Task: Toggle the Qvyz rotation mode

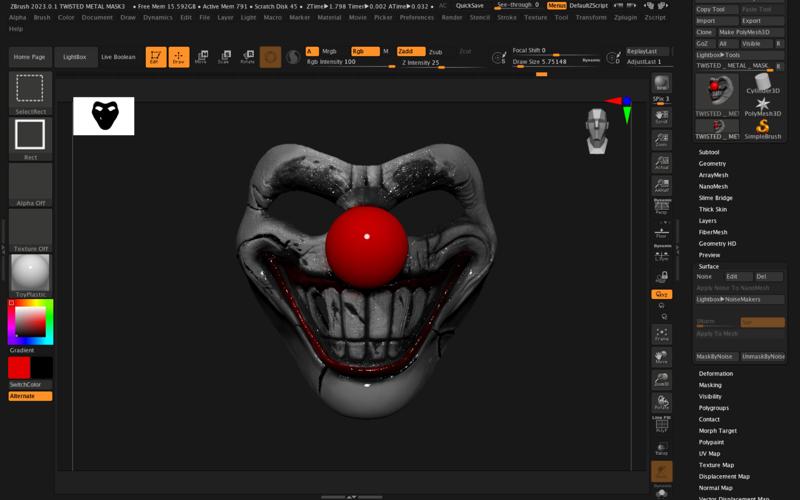Action: (662, 294)
